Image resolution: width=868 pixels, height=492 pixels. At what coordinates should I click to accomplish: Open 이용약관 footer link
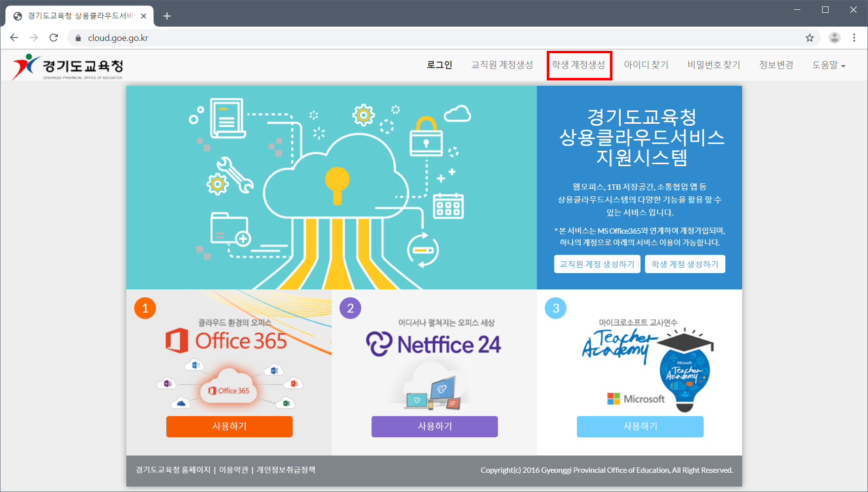click(x=234, y=470)
